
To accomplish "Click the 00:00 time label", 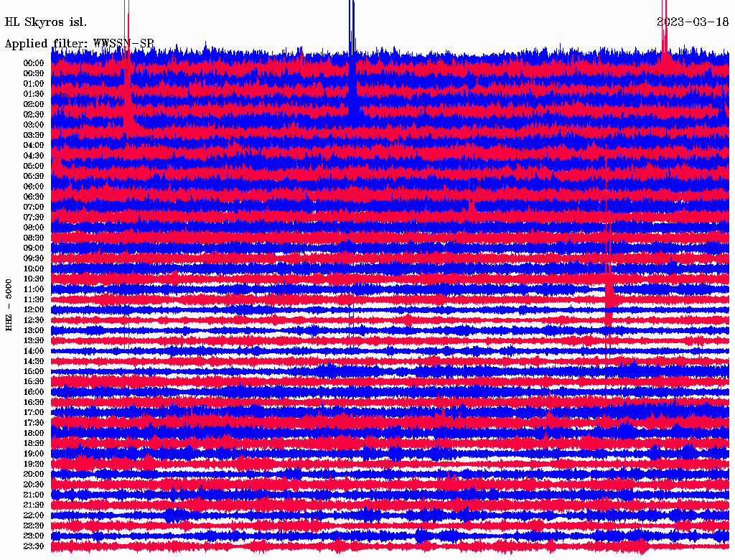I will coord(34,63).
